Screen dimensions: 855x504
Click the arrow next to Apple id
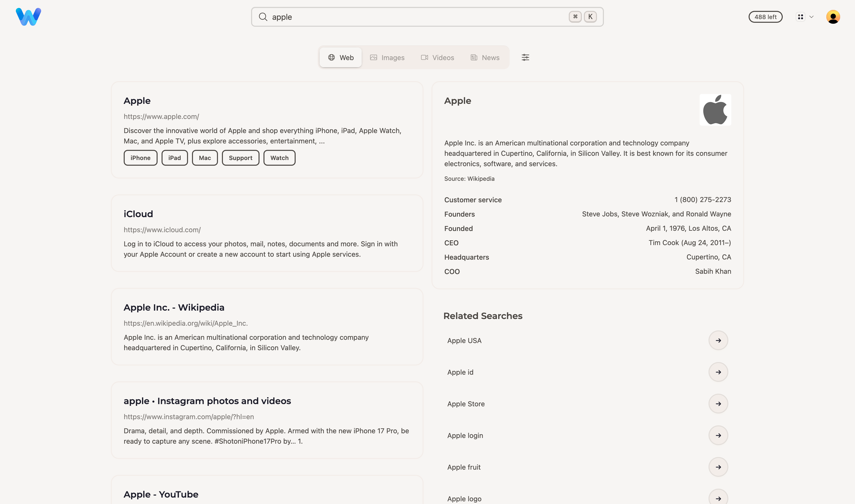718,372
